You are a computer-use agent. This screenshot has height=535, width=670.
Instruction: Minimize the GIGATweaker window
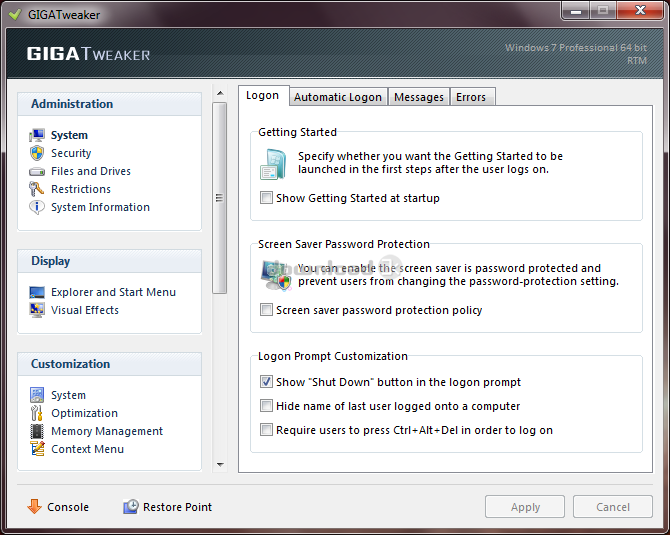[x=576, y=10]
